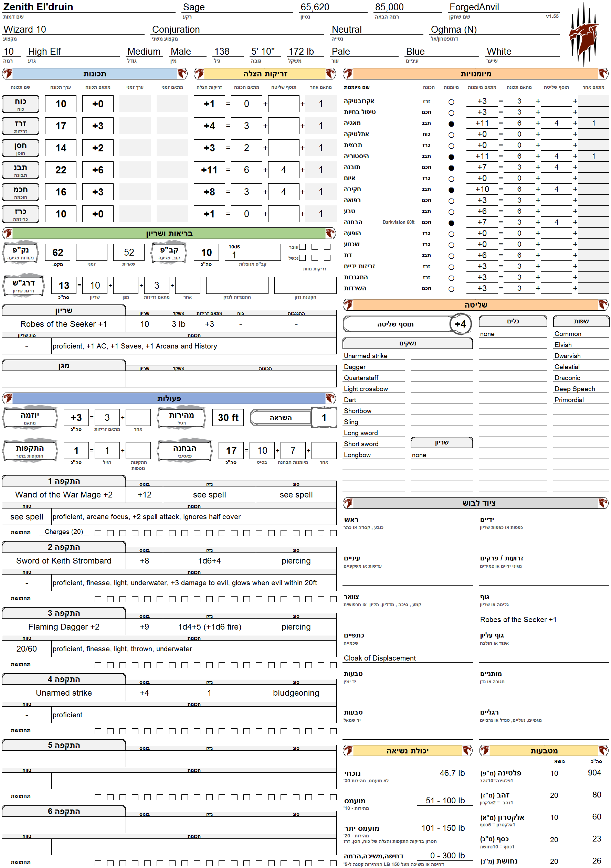Select the Wand of the War Mage +2 attack name
This screenshot has width=611, height=868.
click(64, 494)
